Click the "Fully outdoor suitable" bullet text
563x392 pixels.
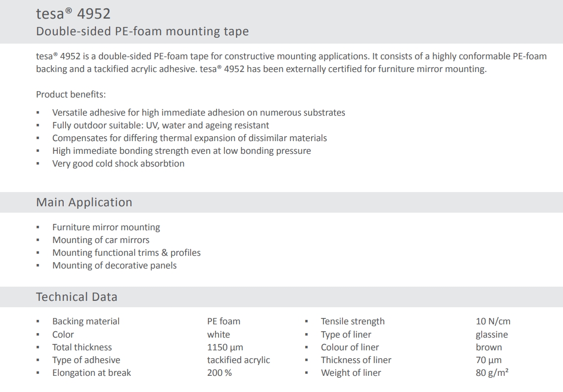coord(160,125)
